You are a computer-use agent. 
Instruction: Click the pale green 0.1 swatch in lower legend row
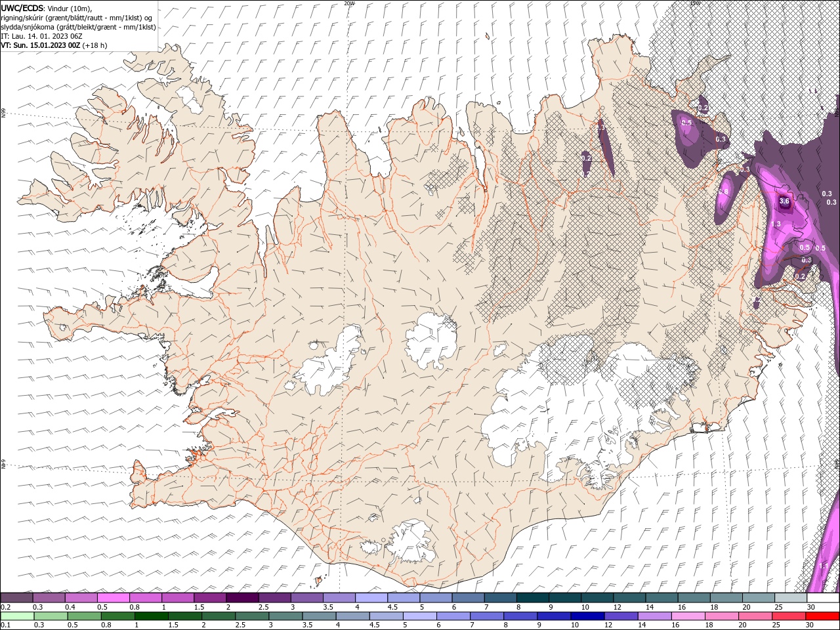[x=18, y=616]
